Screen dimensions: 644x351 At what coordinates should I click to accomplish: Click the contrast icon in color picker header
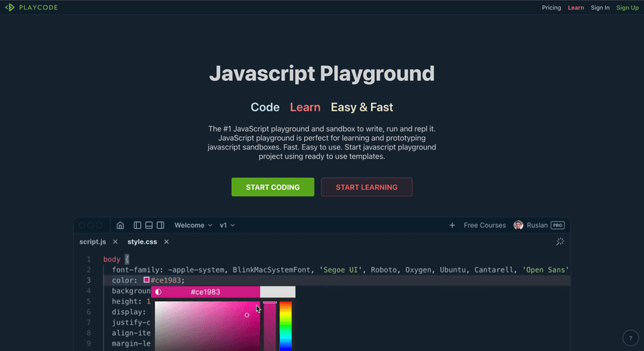pyautogui.click(x=159, y=292)
